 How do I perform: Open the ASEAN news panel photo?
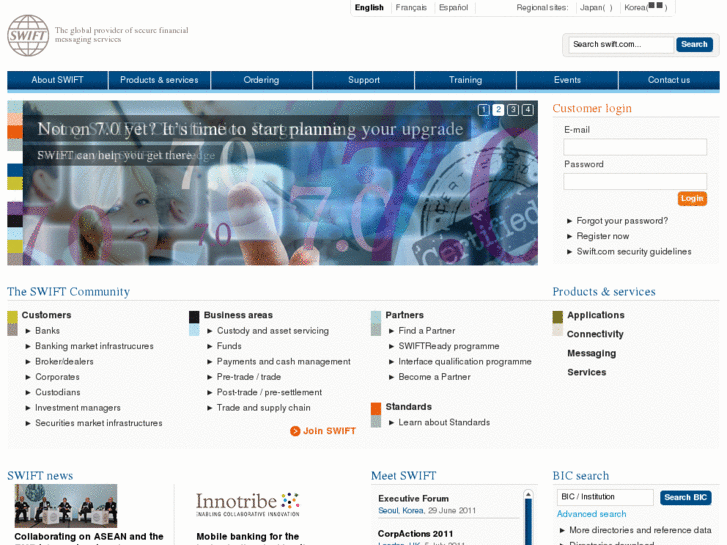point(66,506)
